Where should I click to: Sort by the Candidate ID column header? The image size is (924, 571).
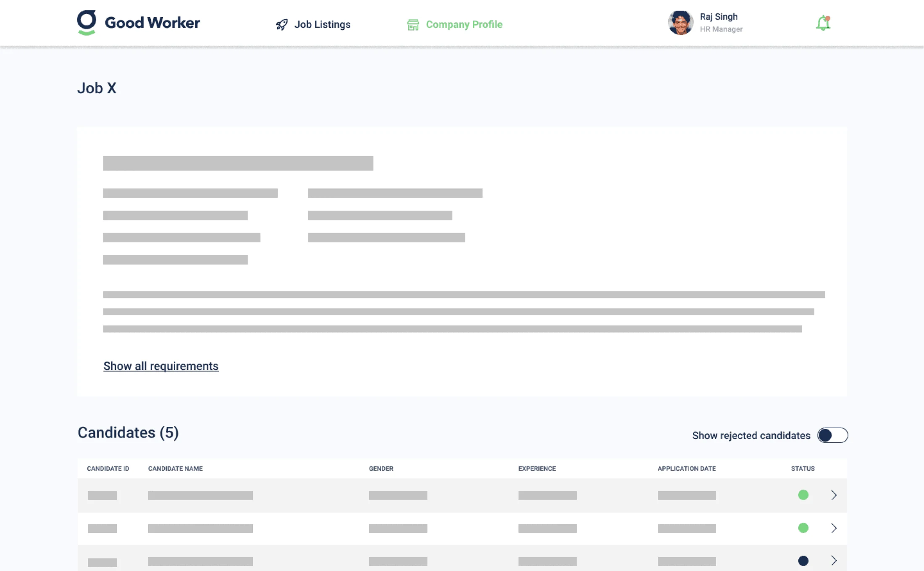click(x=108, y=469)
